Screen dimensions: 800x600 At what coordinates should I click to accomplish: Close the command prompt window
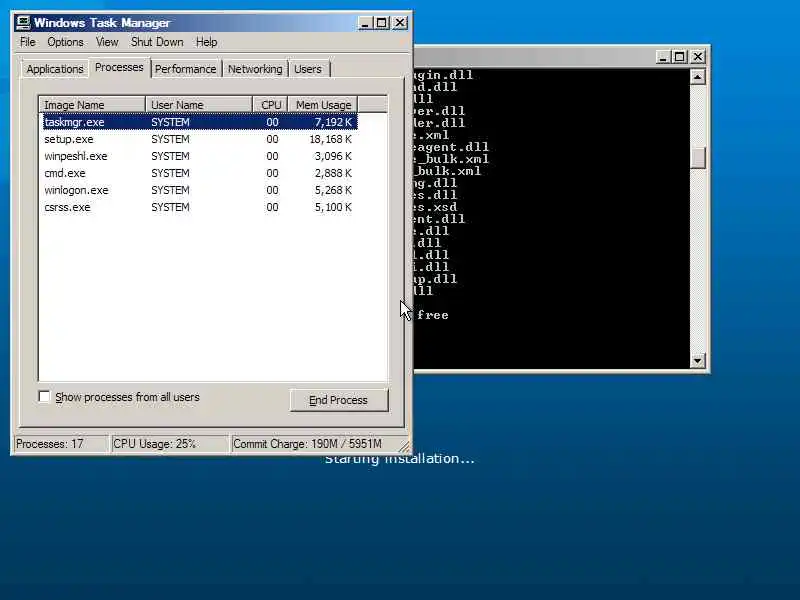pyautogui.click(x=697, y=57)
